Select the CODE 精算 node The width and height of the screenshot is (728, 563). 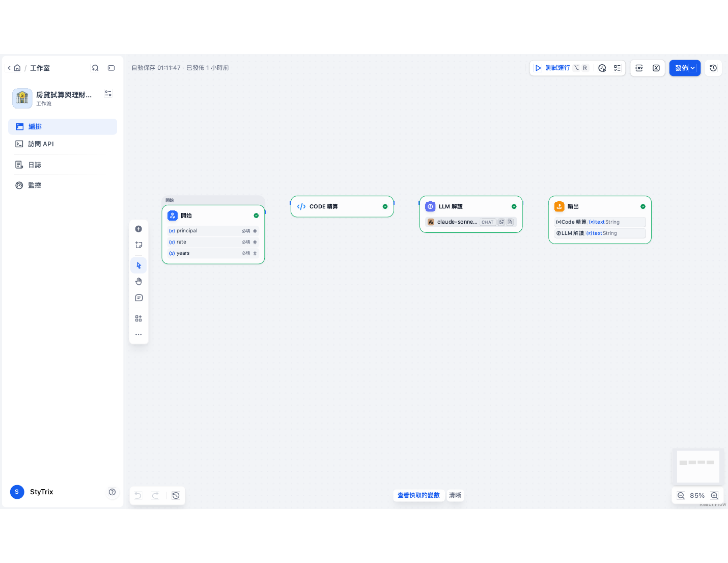[342, 206]
